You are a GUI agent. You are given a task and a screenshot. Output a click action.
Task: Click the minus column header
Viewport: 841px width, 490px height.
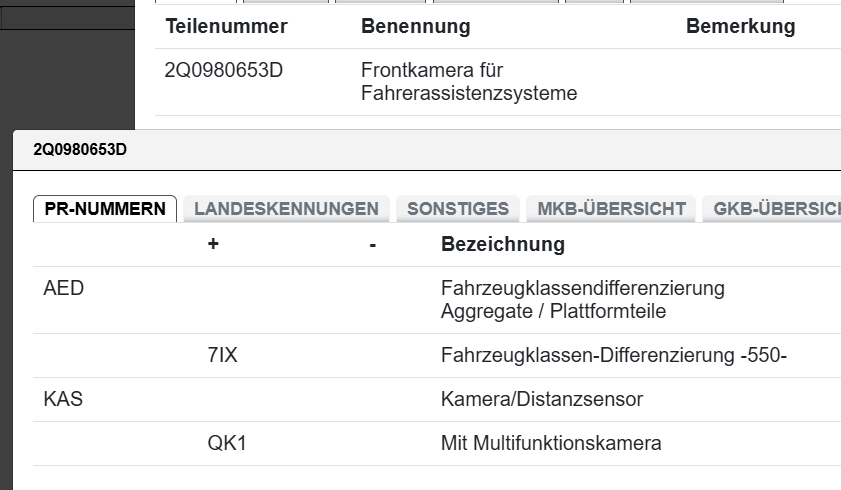tap(372, 245)
